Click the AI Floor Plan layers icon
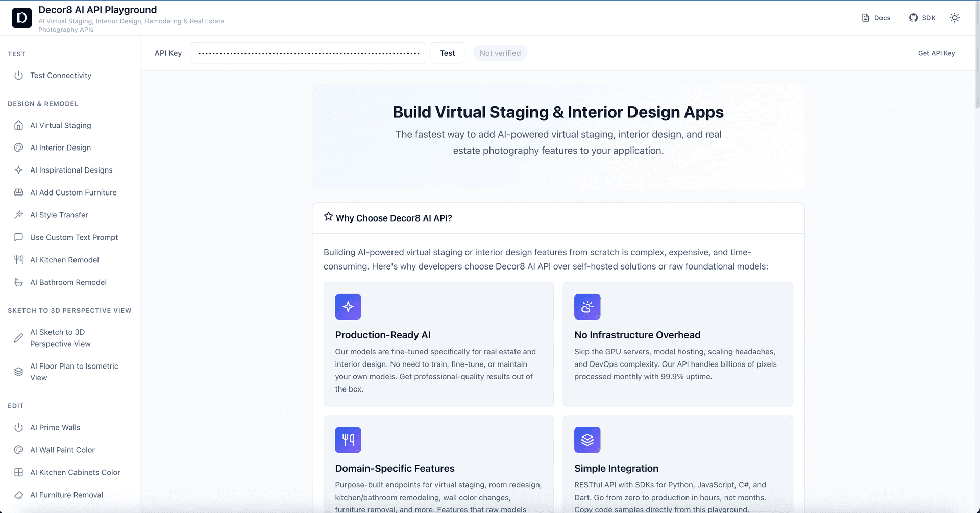 coord(18,371)
